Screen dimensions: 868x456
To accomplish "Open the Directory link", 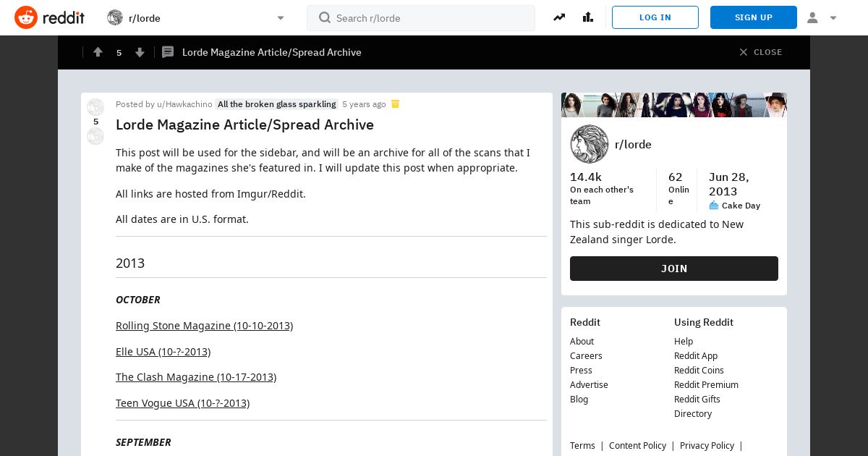I will pos(693,414).
